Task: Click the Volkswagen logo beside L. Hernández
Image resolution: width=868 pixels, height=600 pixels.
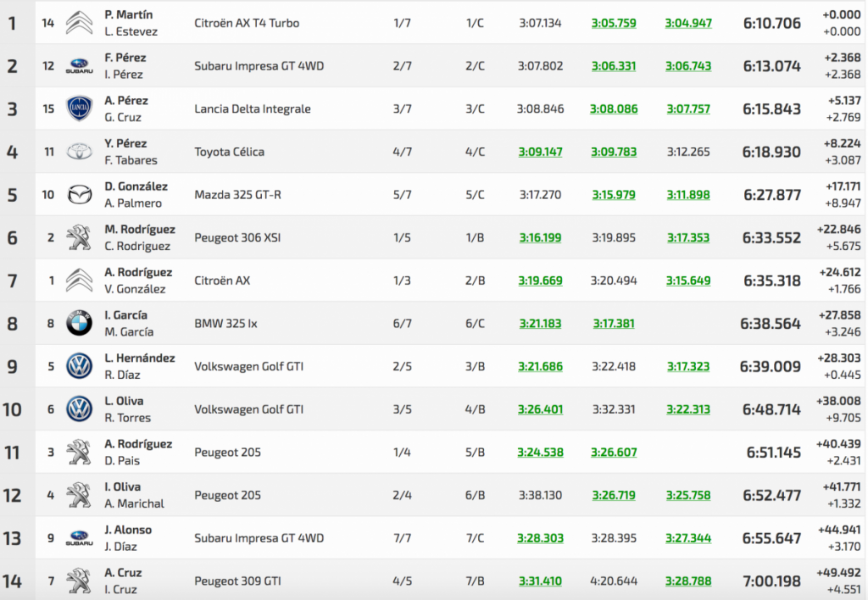Action: pos(79,366)
